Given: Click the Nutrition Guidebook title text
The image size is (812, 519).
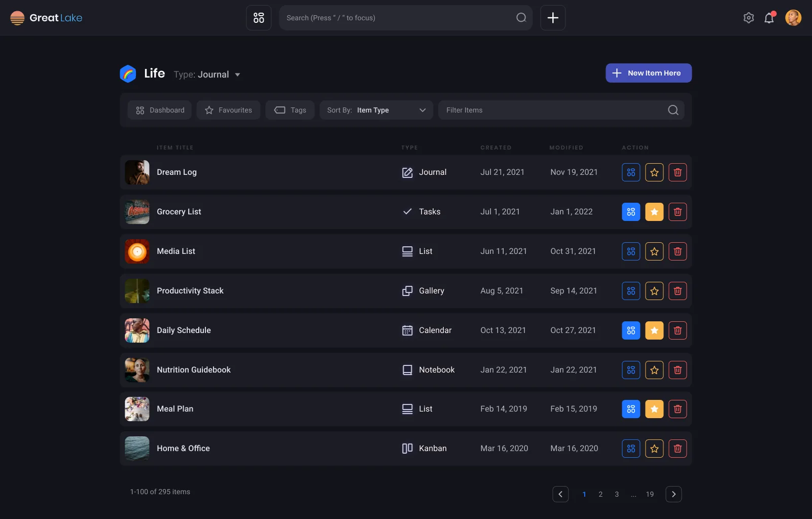Looking at the screenshot, I should pyautogui.click(x=194, y=370).
